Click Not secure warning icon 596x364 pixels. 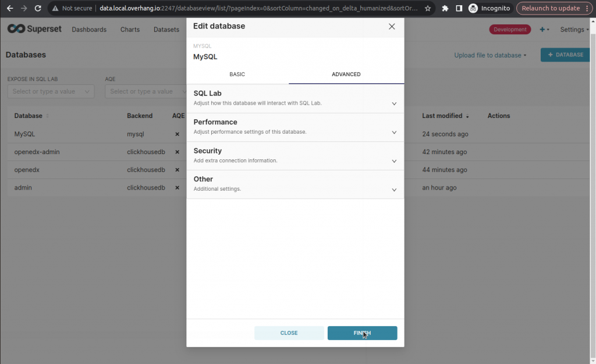click(55, 8)
